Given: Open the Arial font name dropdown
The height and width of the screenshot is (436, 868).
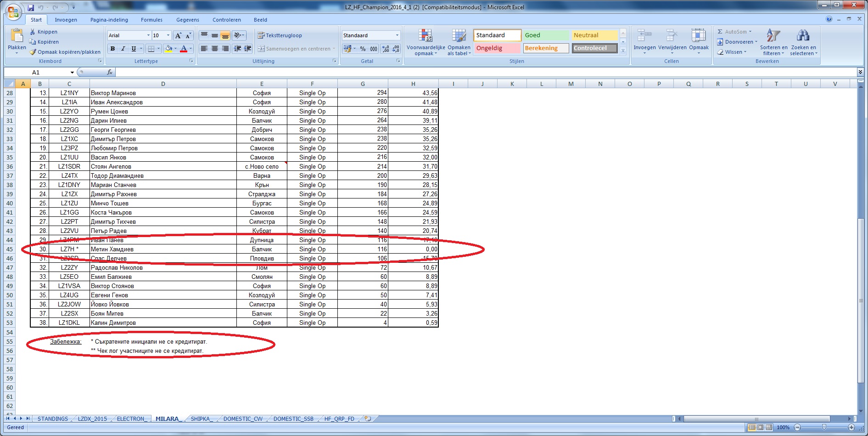Looking at the screenshot, I should (148, 35).
